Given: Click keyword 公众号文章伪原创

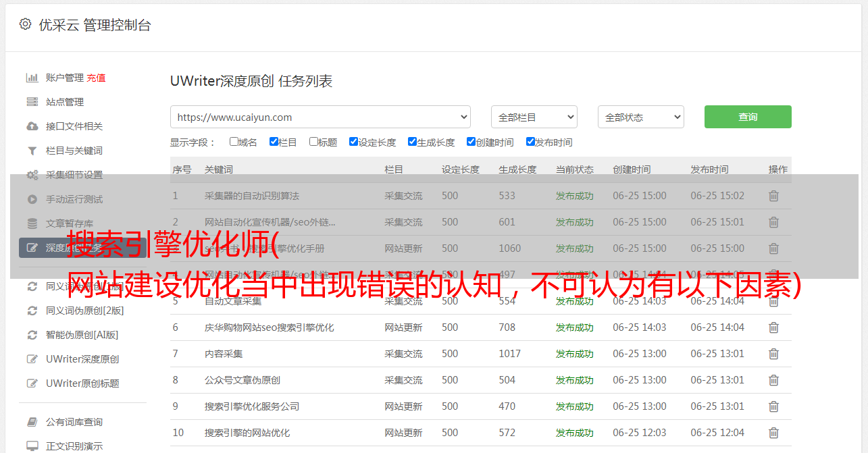Looking at the screenshot, I should pos(242,380).
